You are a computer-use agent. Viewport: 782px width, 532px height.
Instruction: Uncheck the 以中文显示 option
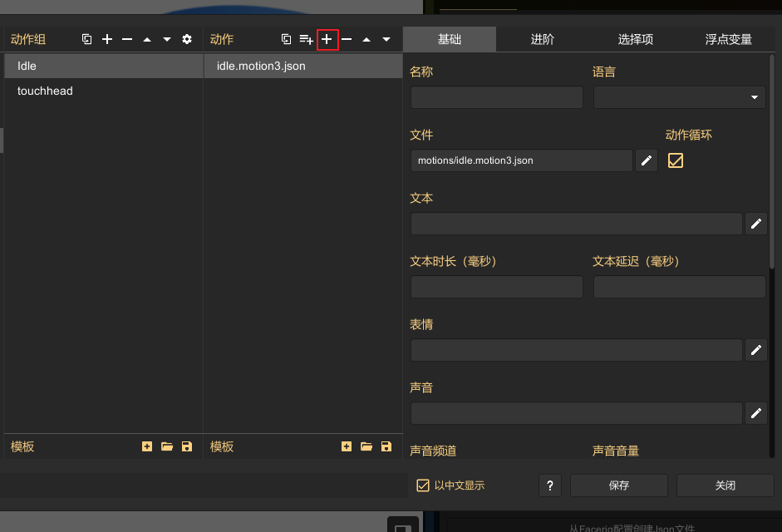tap(423, 485)
